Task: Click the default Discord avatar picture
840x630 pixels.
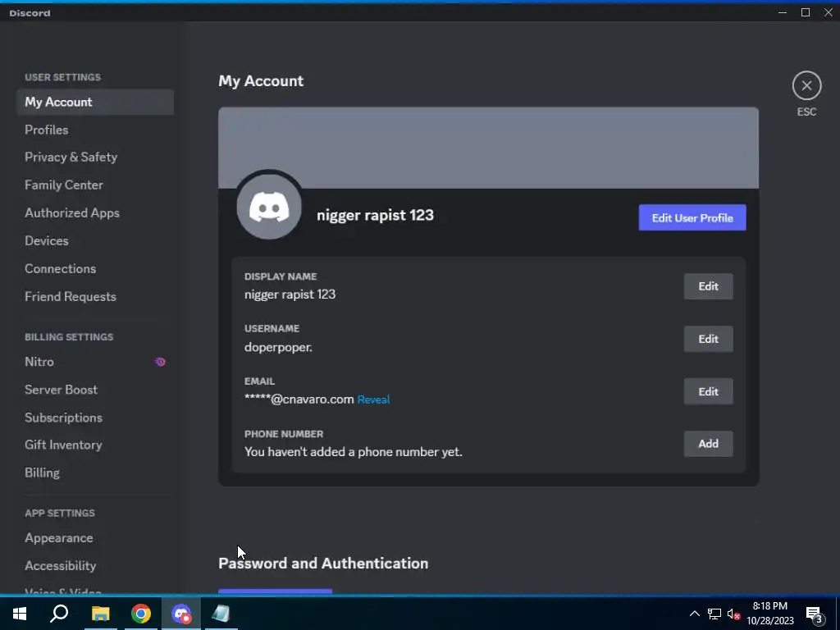Action: 269,207
